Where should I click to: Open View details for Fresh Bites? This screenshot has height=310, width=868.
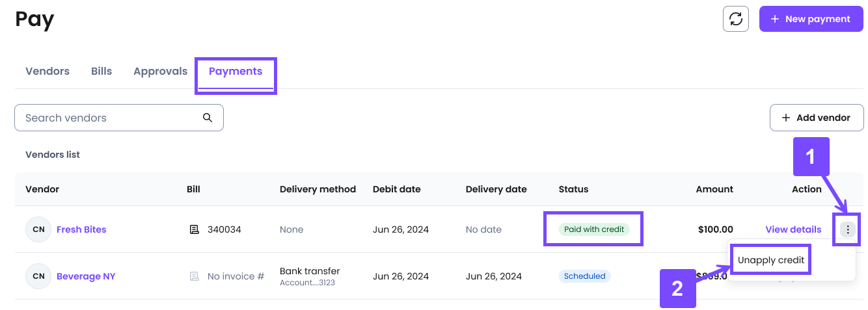tap(793, 229)
